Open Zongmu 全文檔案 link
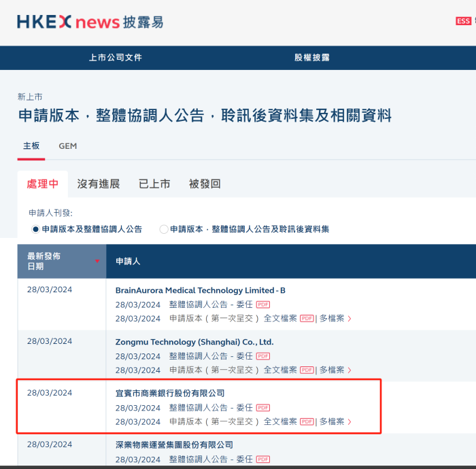This screenshot has height=469, width=476. (x=280, y=370)
